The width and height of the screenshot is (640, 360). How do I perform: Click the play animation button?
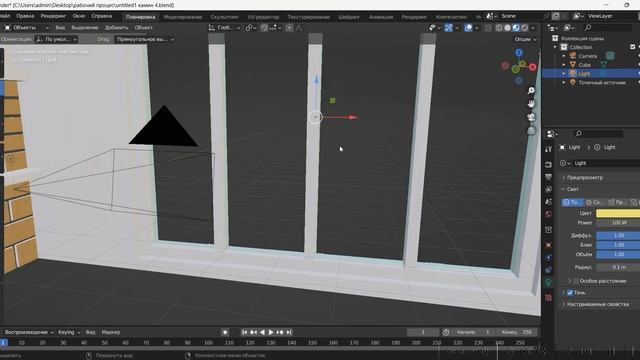click(x=271, y=332)
